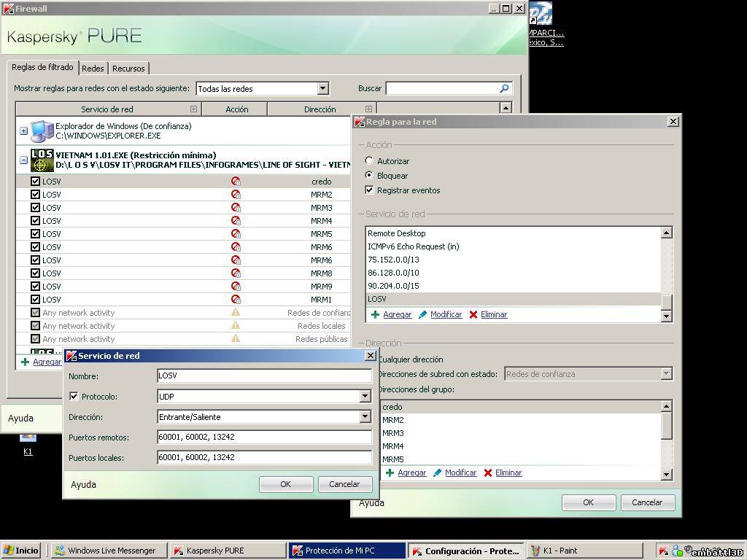The width and height of the screenshot is (747, 560).
Task: Click scroll-up arrow of Direcciones del grupo list
Action: (667, 405)
